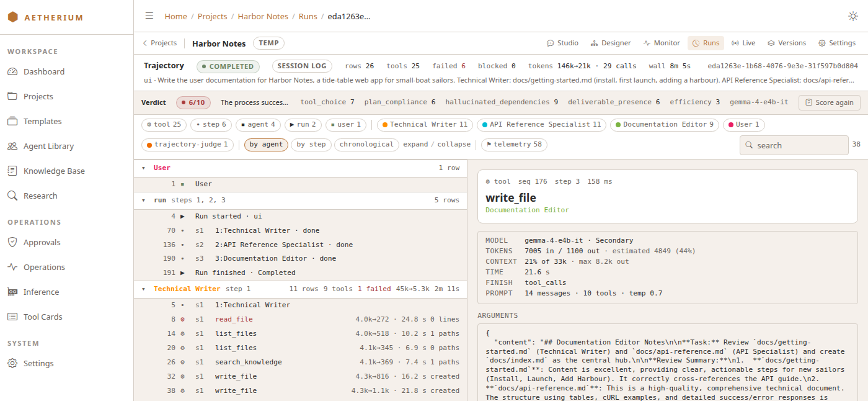Collapse the run steps group

(144, 200)
